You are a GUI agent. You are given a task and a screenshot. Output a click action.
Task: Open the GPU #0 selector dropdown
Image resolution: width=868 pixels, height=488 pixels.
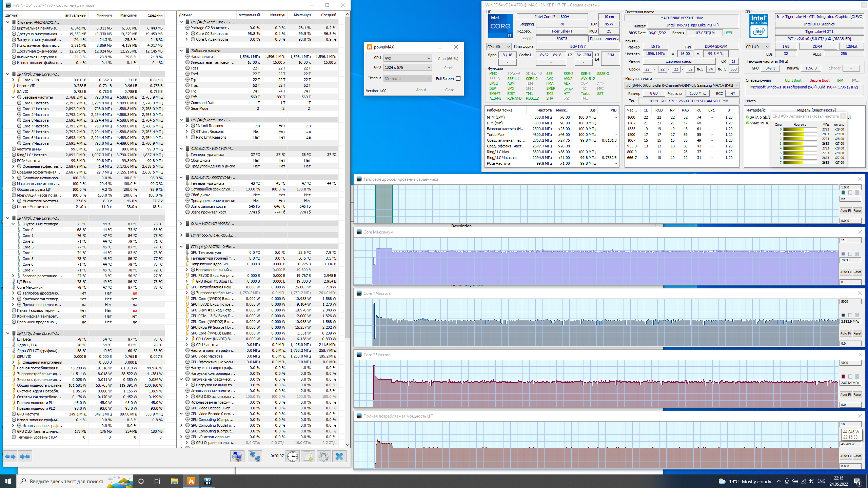click(x=757, y=47)
